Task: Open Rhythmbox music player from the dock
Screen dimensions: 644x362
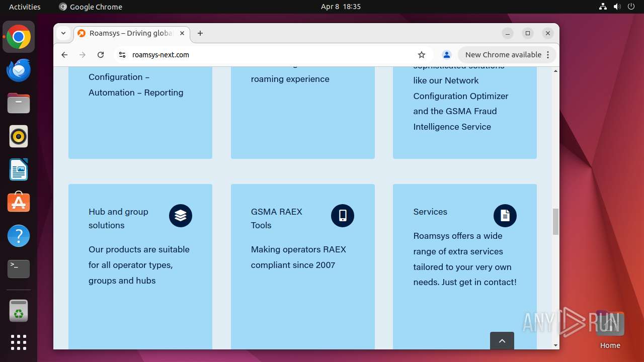Action: point(19,136)
